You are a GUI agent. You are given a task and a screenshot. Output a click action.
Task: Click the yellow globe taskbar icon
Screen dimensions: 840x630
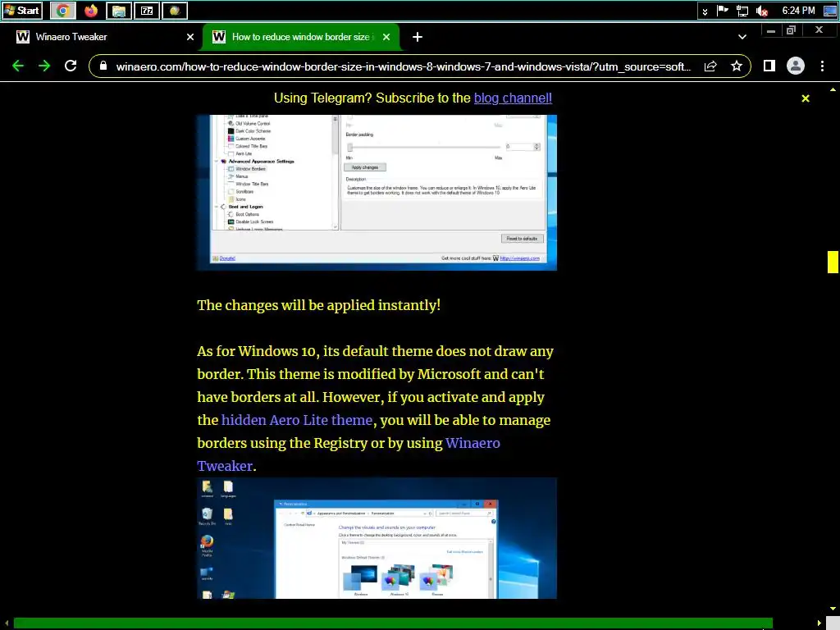[175, 10]
